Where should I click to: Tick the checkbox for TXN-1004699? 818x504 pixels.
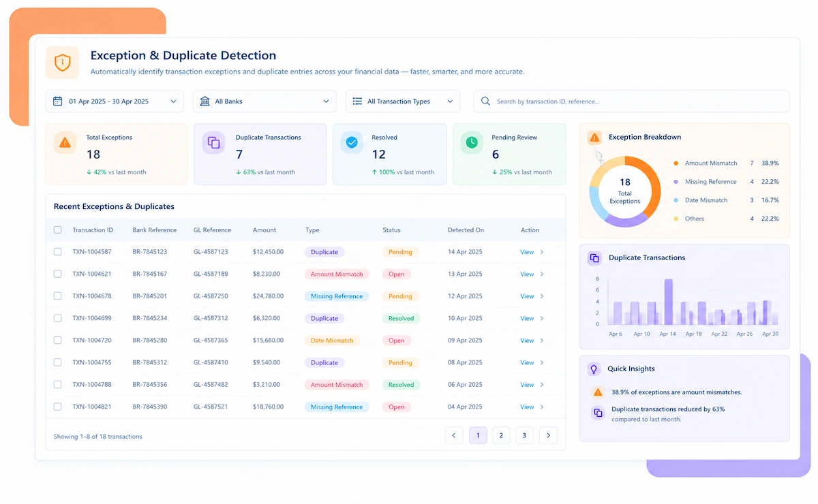(x=58, y=318)
